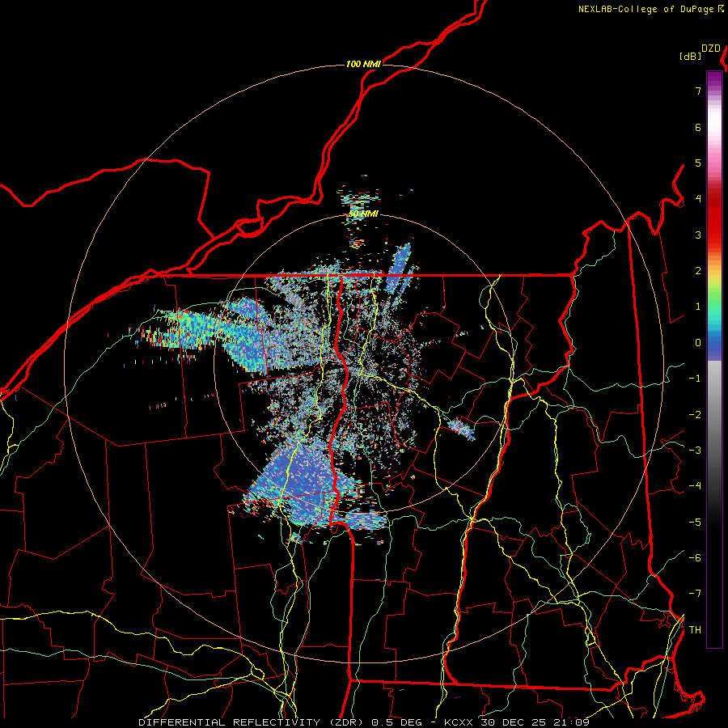Click the 1 dB value on the scale

(698, 307)
